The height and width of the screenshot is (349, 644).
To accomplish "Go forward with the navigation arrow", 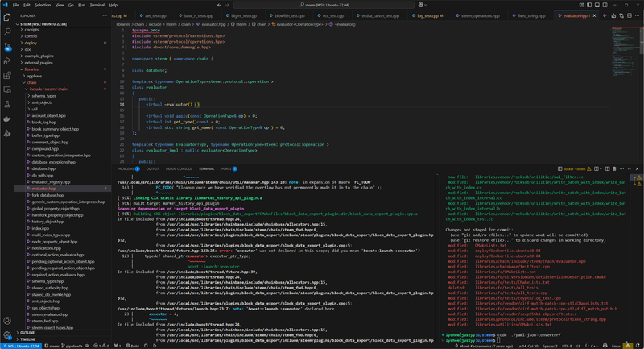I will click(x=227, y=5).
